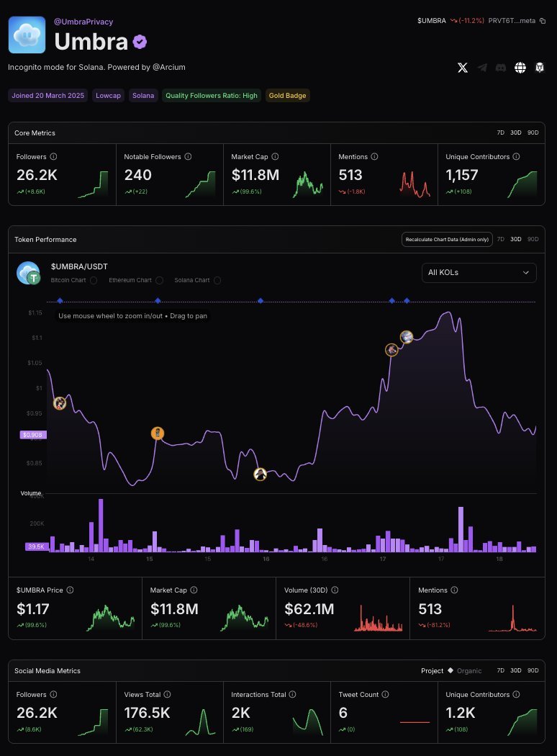Click the $62.1M Volume value
Image resolution: width=557 pixels, height=756 pixels.
[309, 609]
